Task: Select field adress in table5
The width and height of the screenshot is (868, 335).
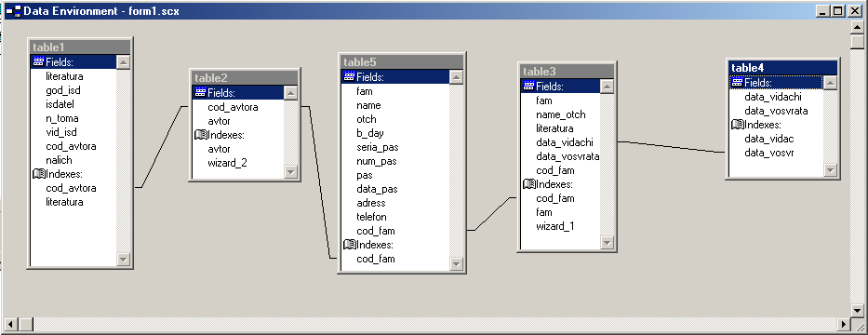Action: point(371,203)
